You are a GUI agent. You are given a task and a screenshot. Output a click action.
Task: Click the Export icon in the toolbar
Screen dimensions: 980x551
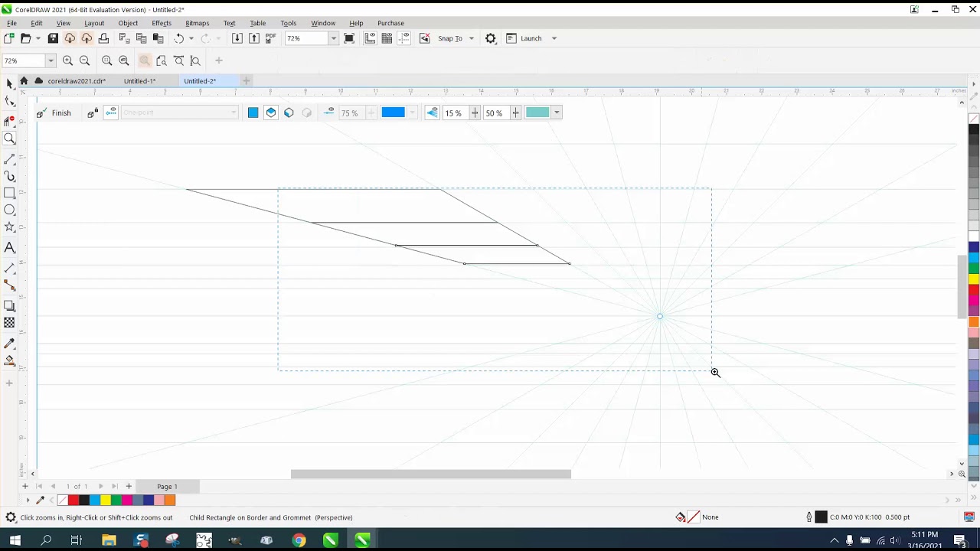click(x=254, y=38)
